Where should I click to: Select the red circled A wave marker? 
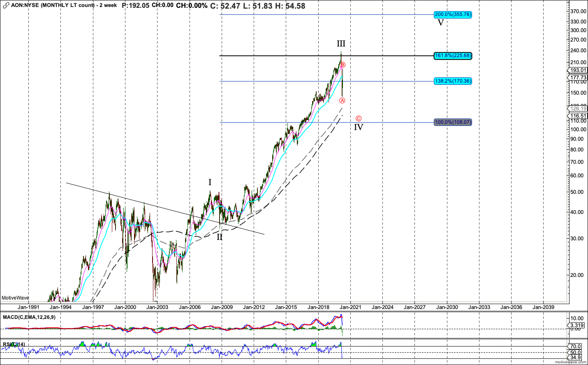click(342, 100)
